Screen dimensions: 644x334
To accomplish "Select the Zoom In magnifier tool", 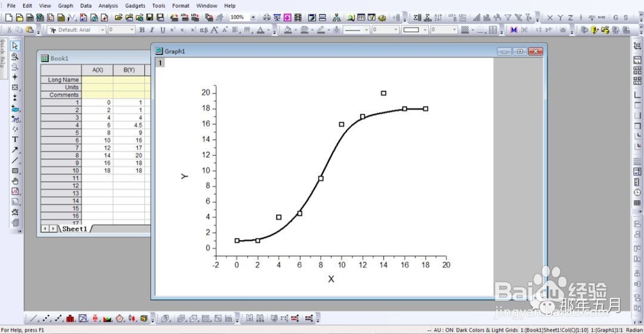I will [x=15, y=56].
